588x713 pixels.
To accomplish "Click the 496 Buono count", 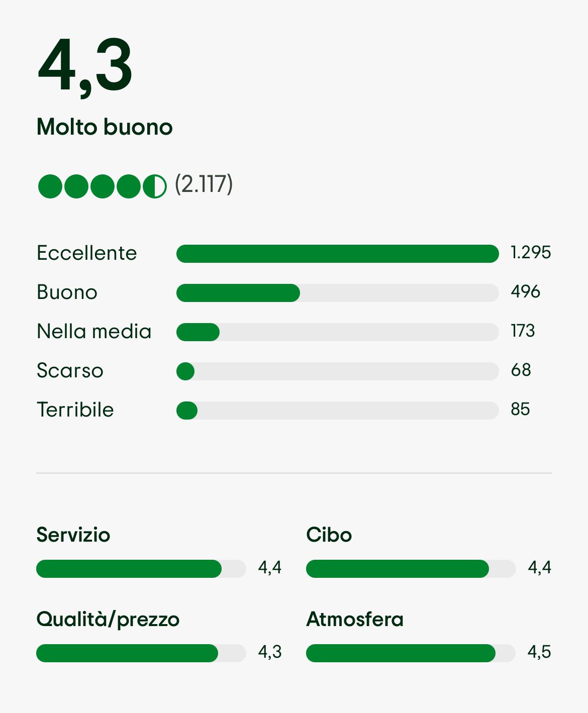I will point(525,291).
